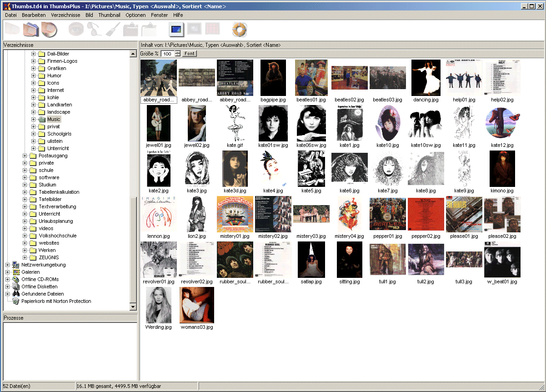This screenshot has width=546, height=392.
Task: Click the blue slide frame toolbar icon
Action: (176, 30)
